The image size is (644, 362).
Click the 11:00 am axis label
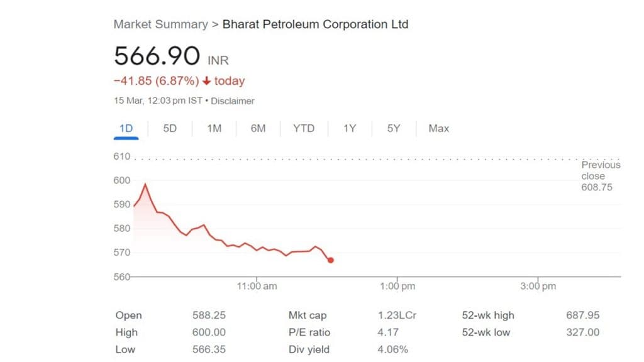257,287
